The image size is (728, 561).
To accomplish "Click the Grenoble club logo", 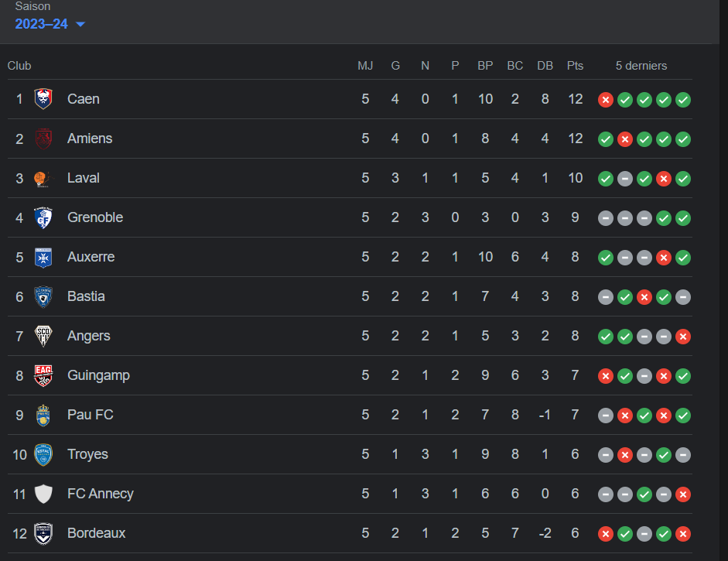I will coord(43,217).
